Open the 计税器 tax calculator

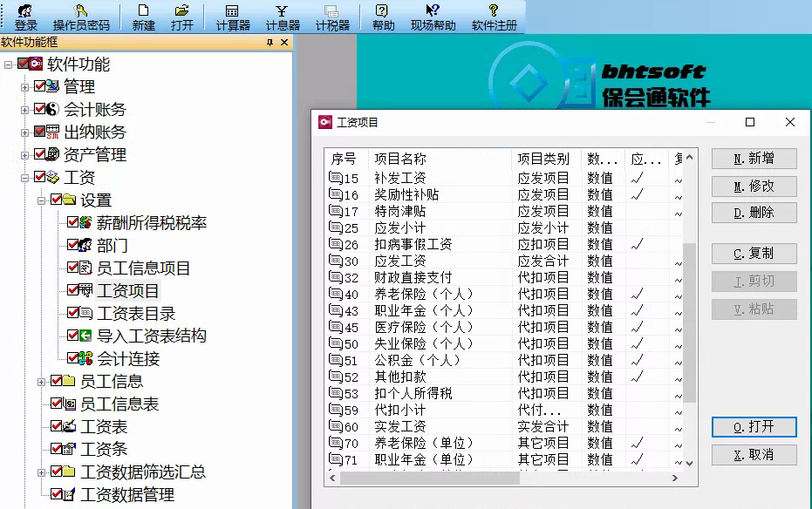click(335, 17)
